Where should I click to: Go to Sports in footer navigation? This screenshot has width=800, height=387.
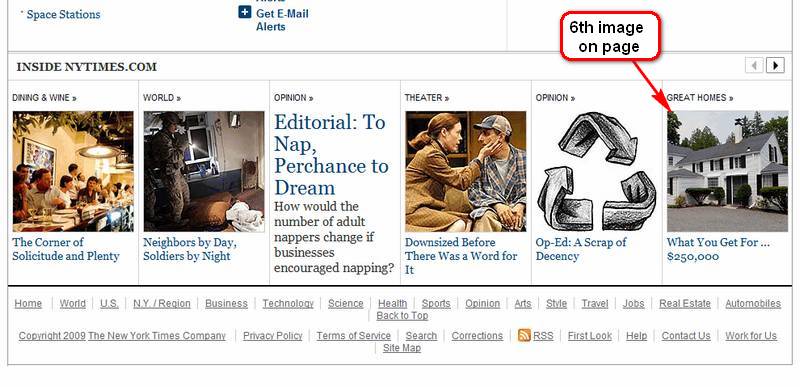436,303
